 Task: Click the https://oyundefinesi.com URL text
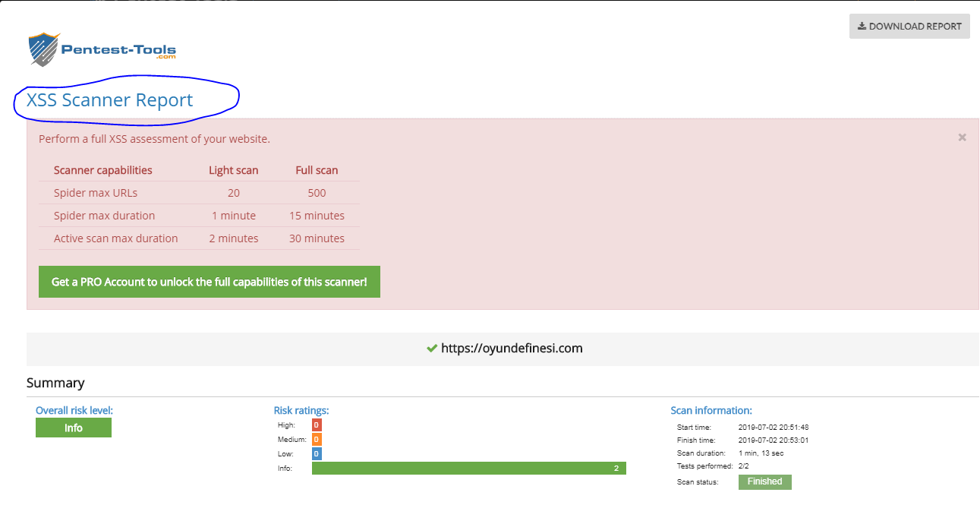click(512, 349)
